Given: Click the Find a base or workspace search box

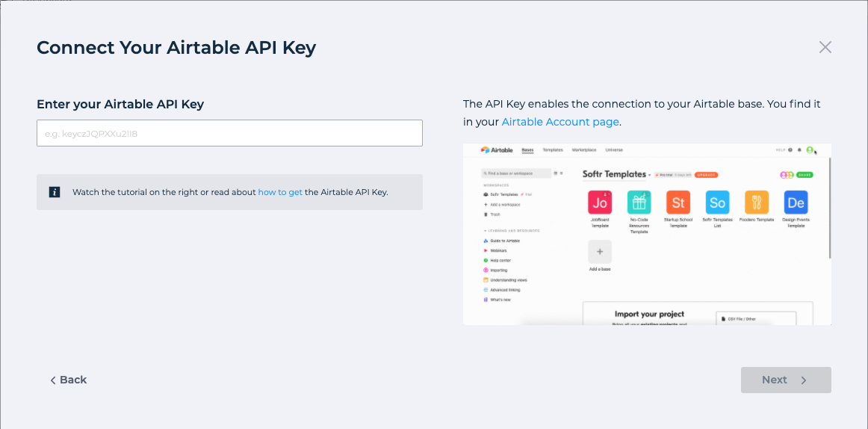Looking at the screenshot, I should (517, 173).
